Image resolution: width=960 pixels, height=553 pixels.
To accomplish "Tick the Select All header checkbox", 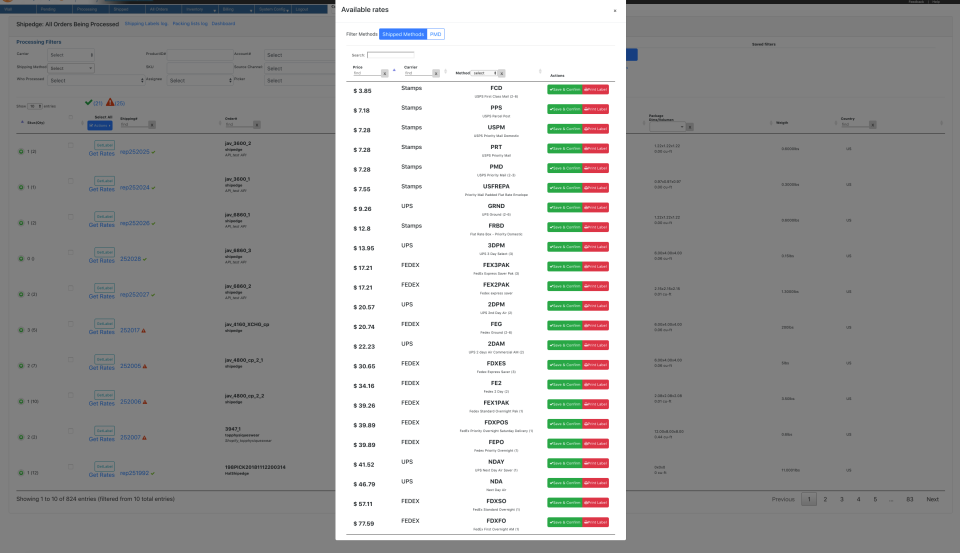I will pyautogui.click(x=70, y=117).
